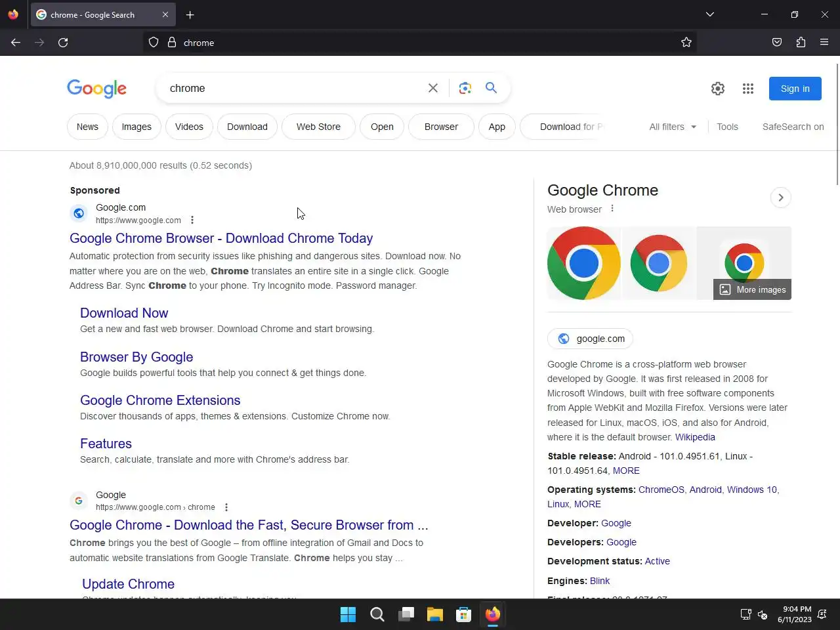Reload the current page
This screenshot has height=630, width=840.
tap(63, 43)
